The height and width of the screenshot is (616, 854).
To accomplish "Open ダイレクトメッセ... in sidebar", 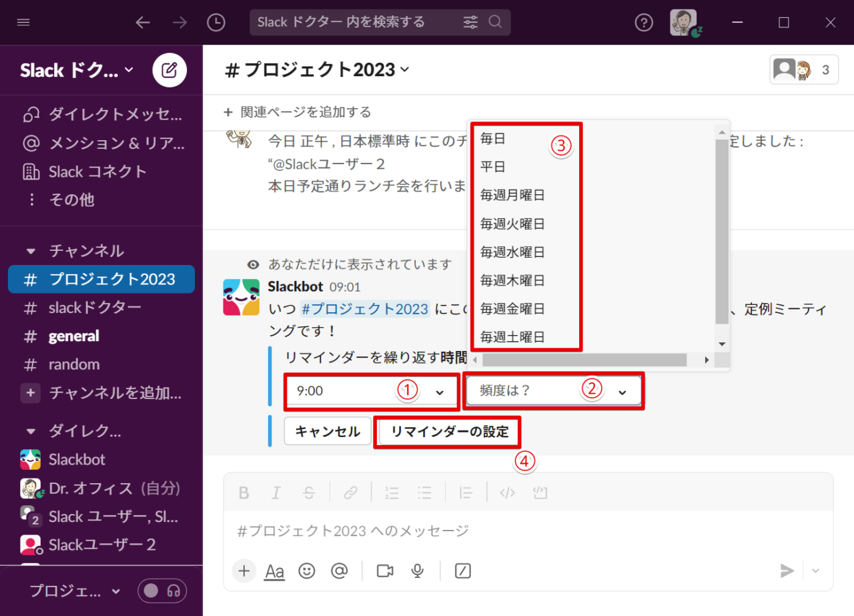I will pos(101,115).
